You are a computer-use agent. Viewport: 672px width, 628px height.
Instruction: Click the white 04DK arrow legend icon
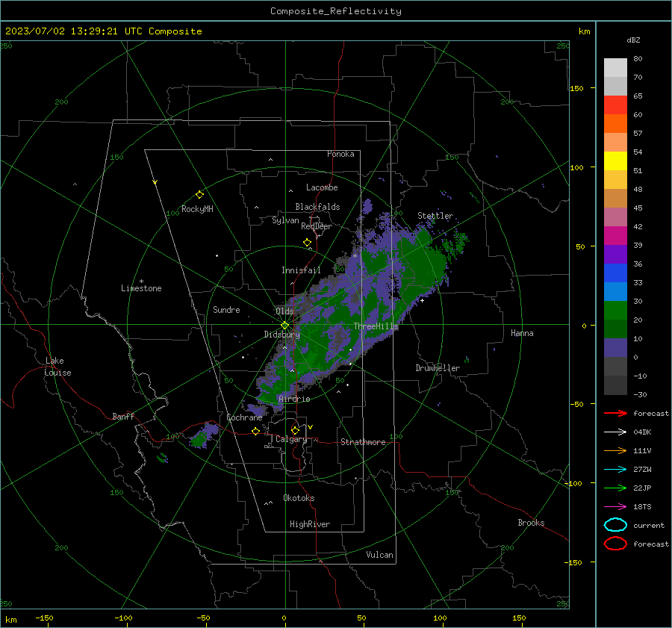pos(615,432)
